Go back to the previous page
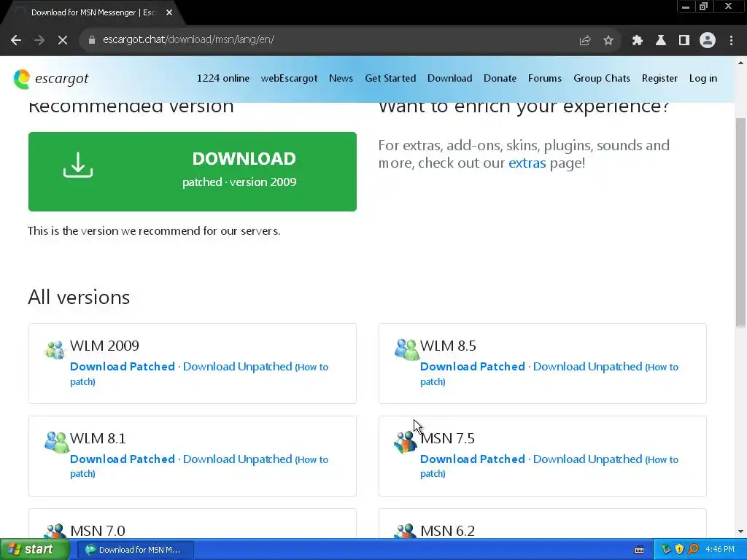 (16, 40)
